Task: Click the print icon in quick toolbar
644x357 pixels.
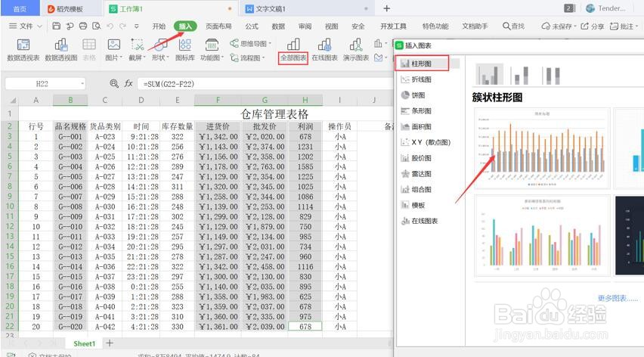Action: pyautogui.click(x=83, y=26)
